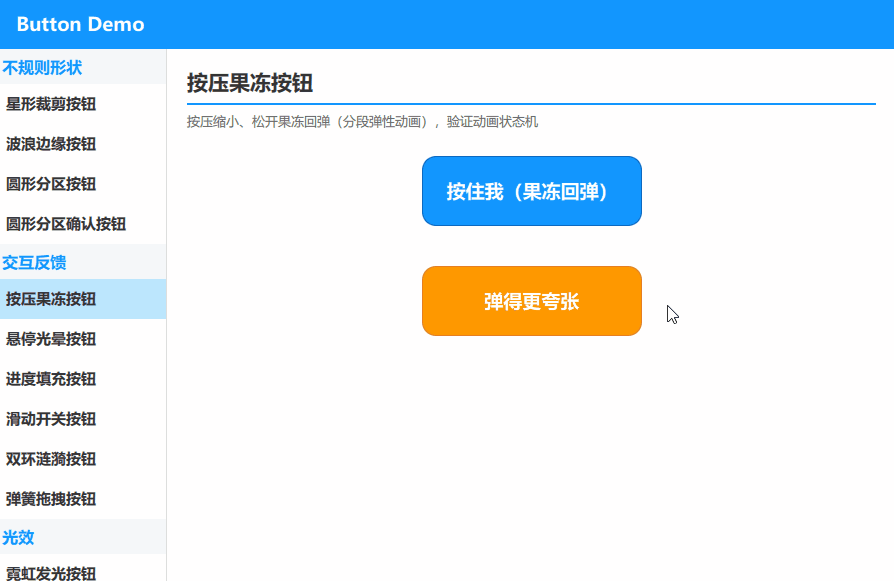Go to 圆形分区按钮 demo page
This screenshot has height=581, width=894.
(83, 184)
